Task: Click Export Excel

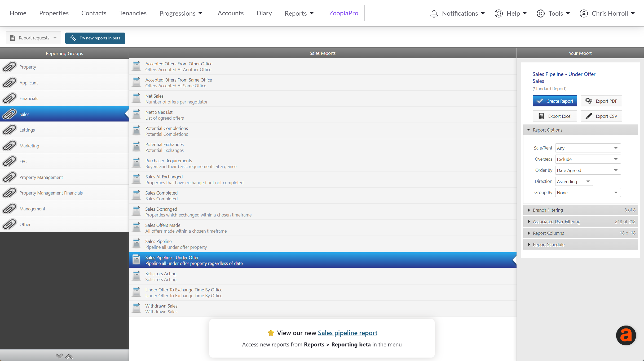Action: 554,116
